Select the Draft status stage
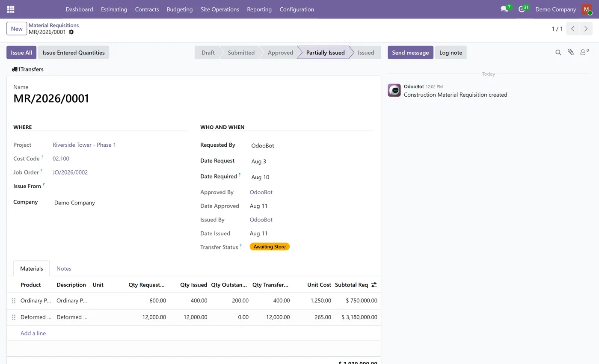Image resolution: width=599 pixels, height=364 pixels. 208,52
